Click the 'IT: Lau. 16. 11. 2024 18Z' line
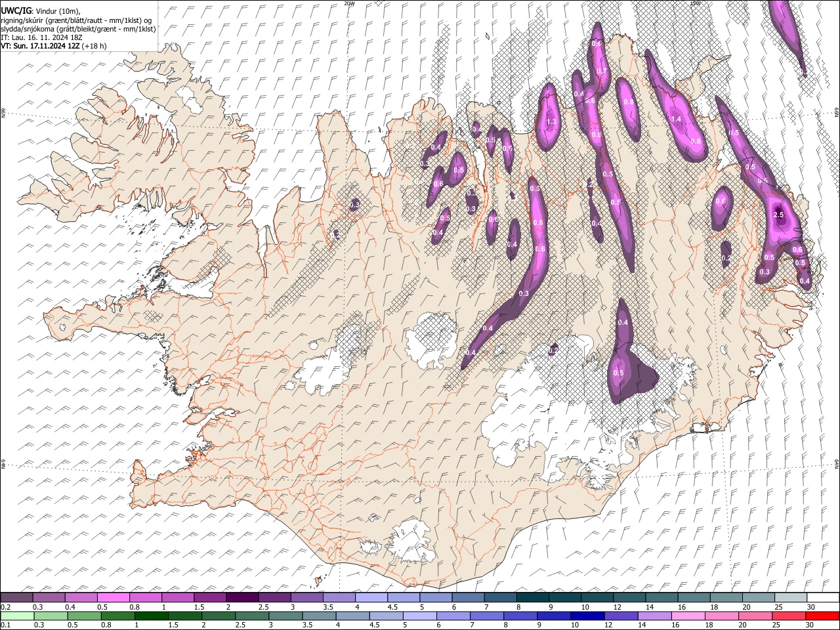The width and height of the screenshot is (840, 630). click(41, 37)
